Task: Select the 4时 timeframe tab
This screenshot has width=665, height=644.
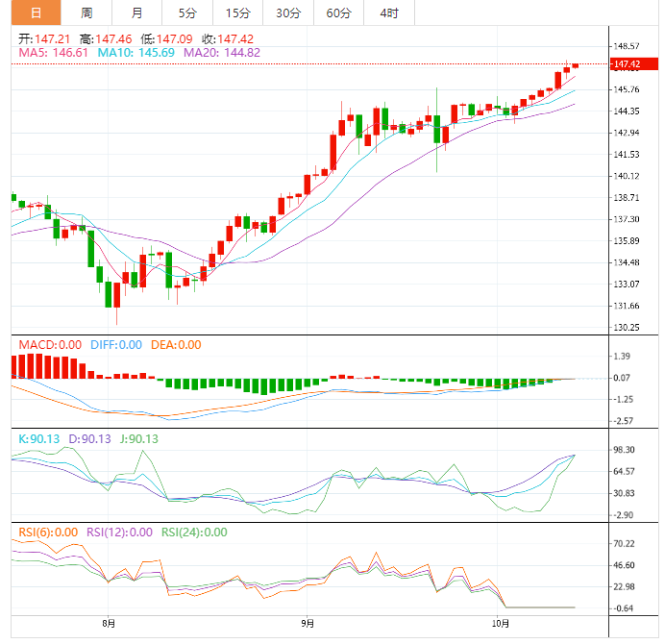Action: tap(389, 12)
